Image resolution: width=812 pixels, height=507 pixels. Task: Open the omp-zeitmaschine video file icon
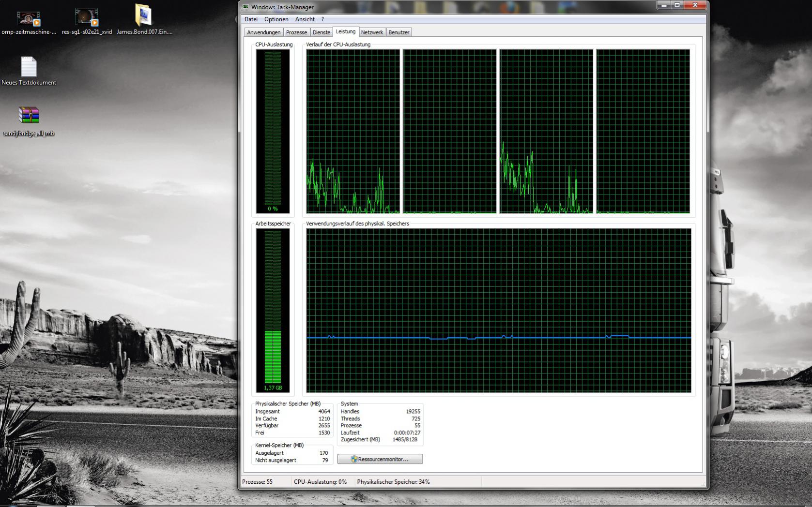(29, 18)
